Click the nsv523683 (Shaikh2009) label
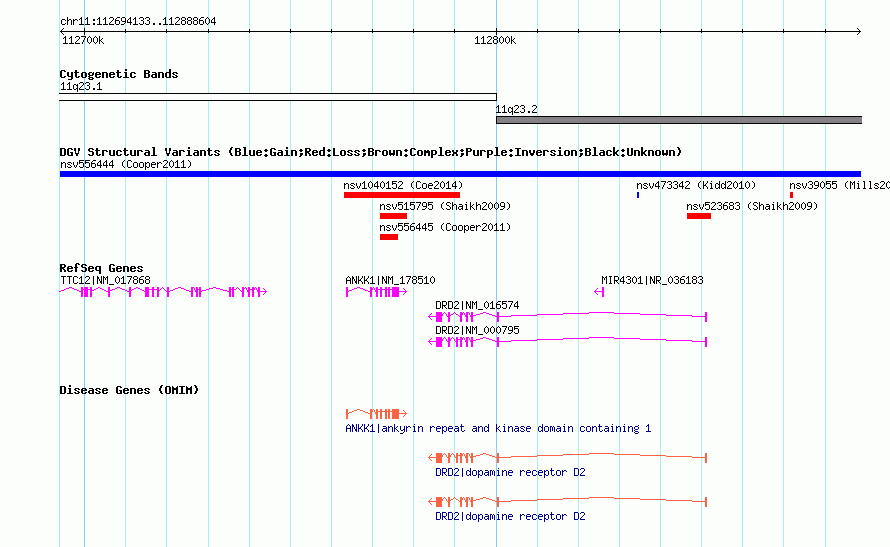 (x=752, y=207)
